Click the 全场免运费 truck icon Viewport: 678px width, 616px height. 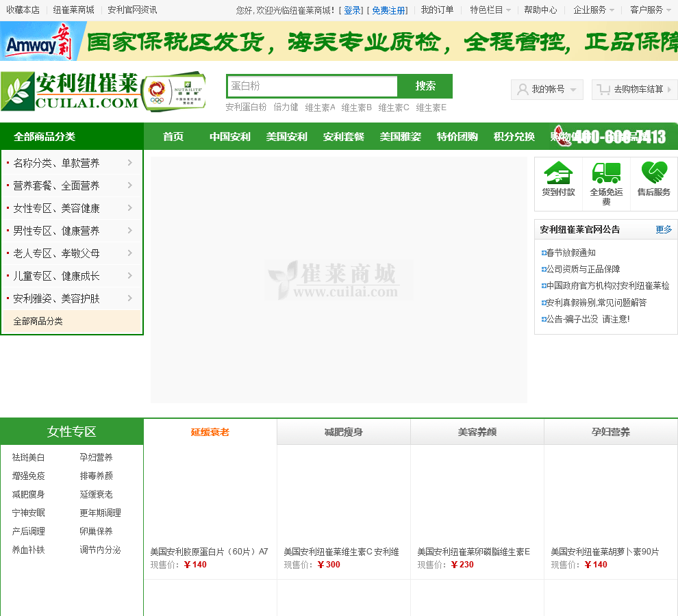(606, 172)
